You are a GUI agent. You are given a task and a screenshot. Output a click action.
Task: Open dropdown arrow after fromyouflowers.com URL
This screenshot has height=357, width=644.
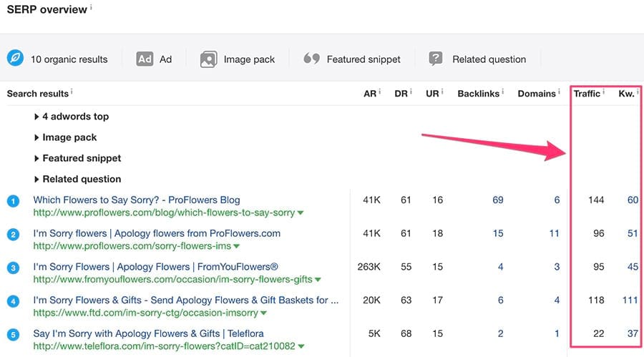coord(318,280)
